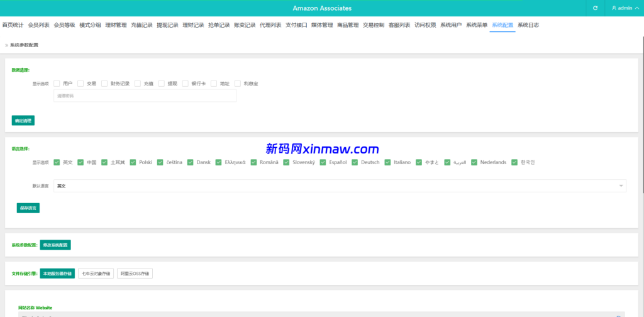The height and width of the screenshot is (317, 644).
Task: Open the 充值记录 tab
Action: [x=142, y=25]
